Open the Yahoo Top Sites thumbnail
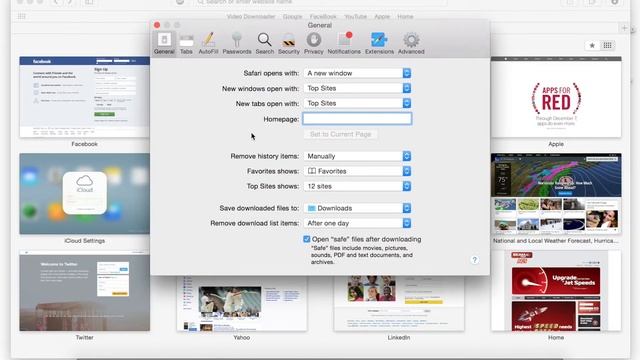The image size is (640, 360). click(x=242, y=303)
